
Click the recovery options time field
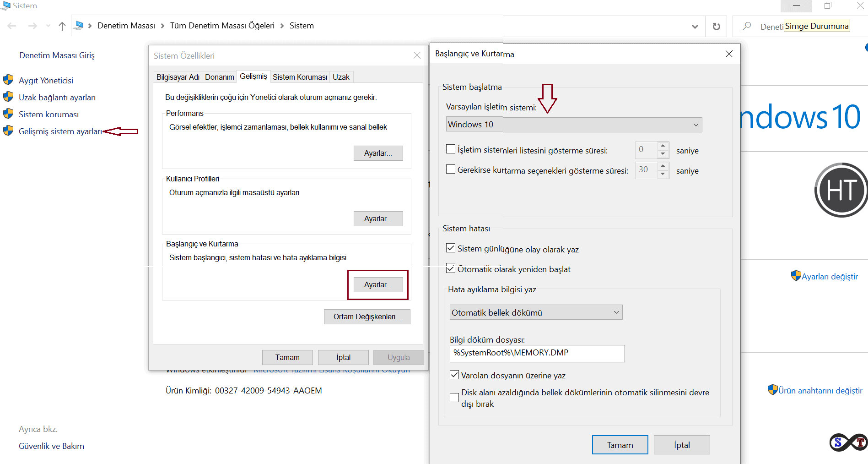646,169
